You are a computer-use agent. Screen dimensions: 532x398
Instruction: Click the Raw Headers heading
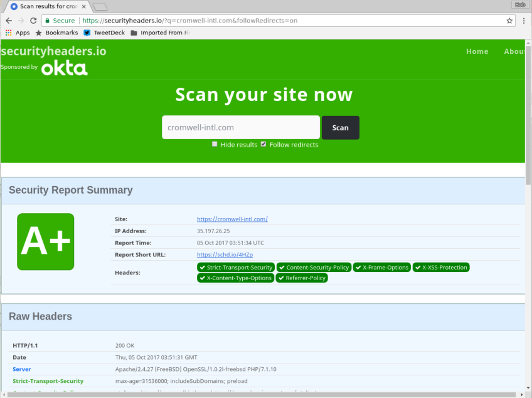tap(40, 317)
